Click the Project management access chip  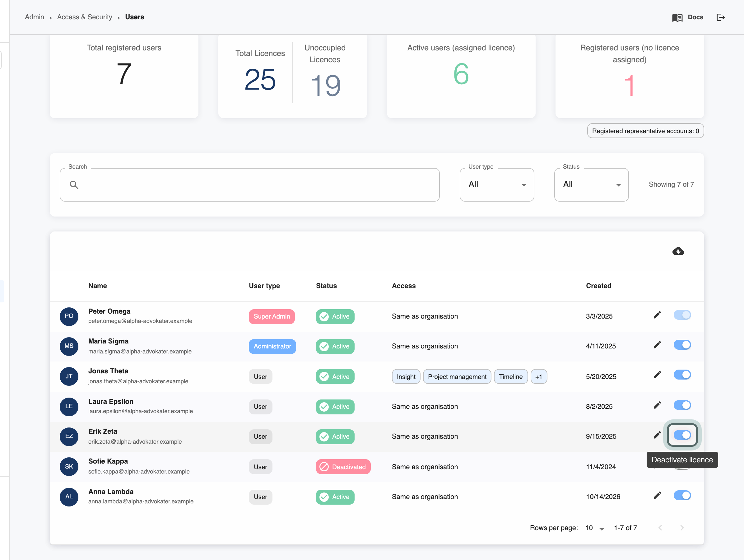(457, 377)
